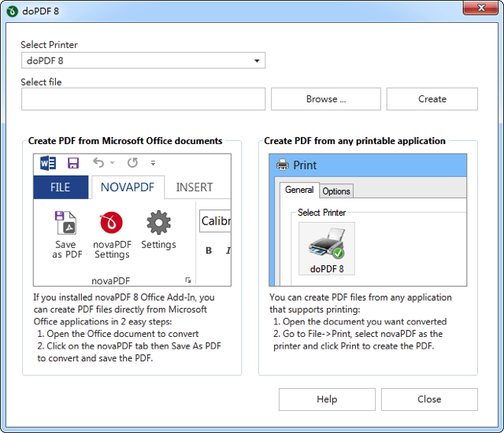The width and height of the screenshot is (504, 433).
Task: Click the Settings gear icon
Action: pyautogui.click(x=158, y=224)
